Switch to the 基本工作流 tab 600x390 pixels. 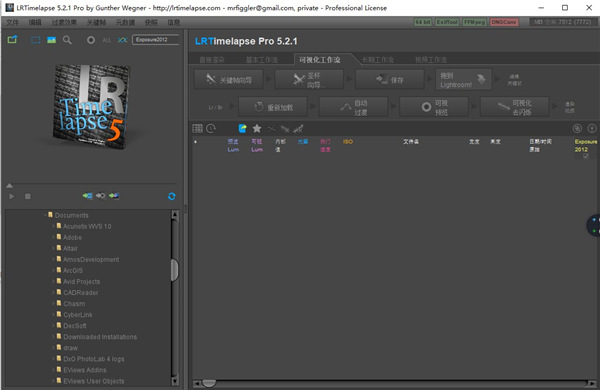(x=261, y=60)
